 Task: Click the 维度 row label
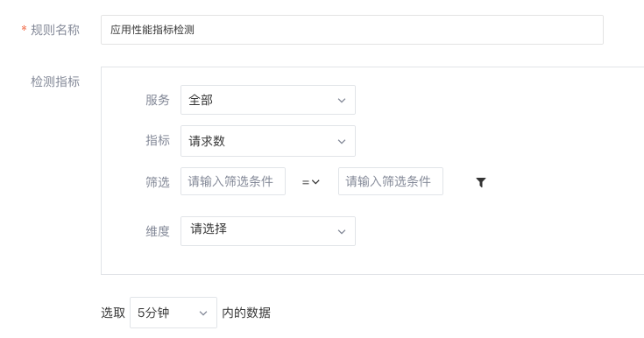pos(158,231)
